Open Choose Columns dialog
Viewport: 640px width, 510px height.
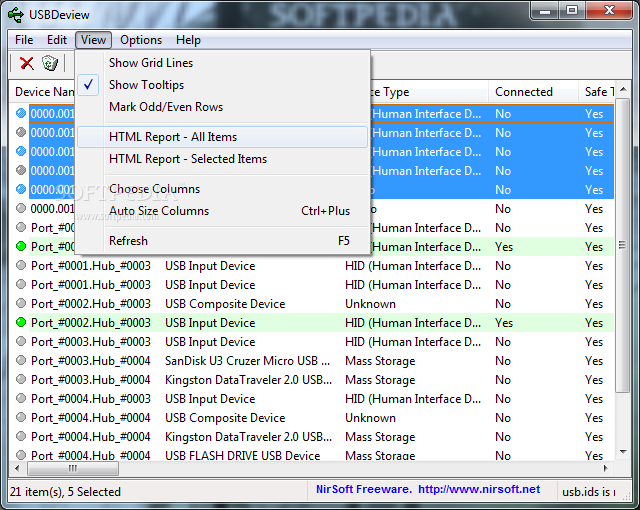click(223, 189)
